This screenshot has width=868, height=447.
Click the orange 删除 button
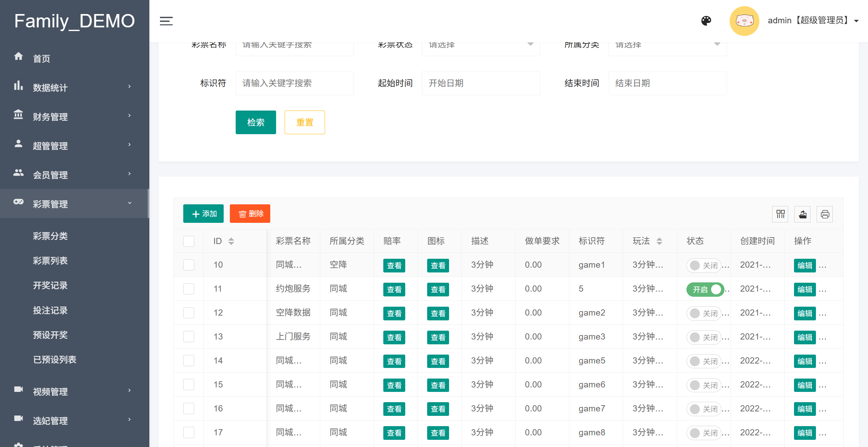(x=250, y=214)
